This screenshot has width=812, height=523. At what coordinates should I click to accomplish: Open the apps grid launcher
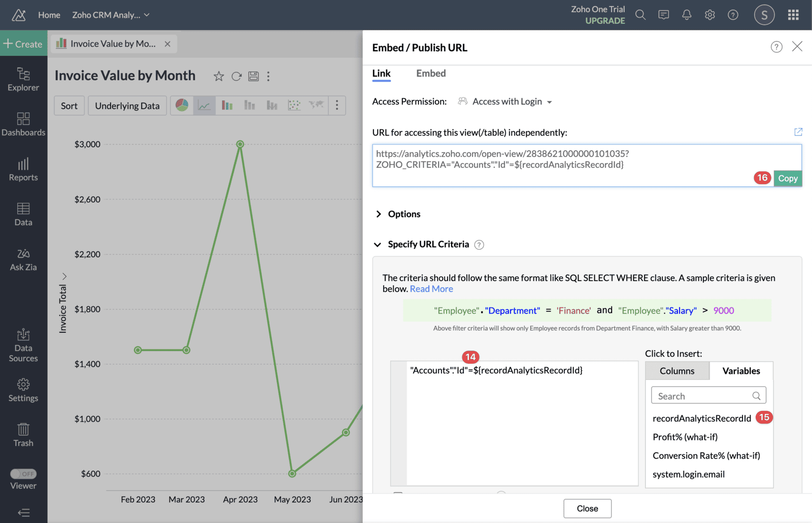click(x=794, y=15)
